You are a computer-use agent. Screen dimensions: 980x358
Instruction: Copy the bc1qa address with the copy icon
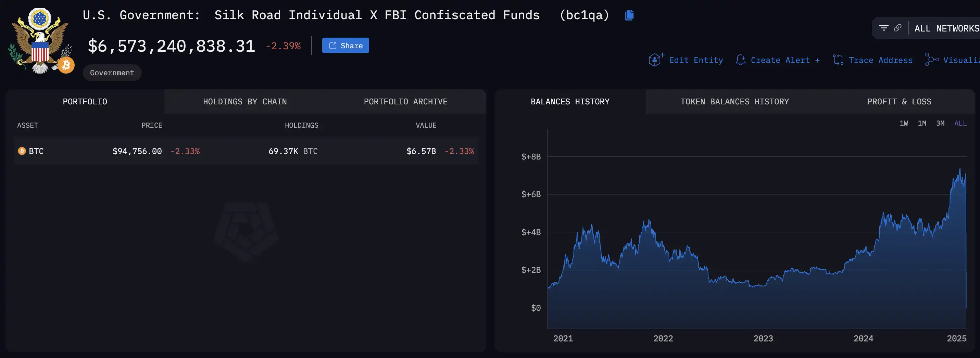click(629, 15)
